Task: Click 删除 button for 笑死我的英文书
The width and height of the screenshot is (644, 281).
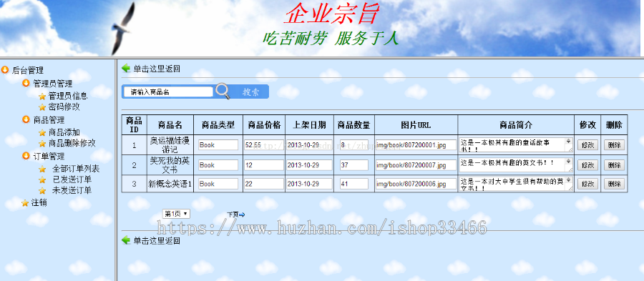Action: tap(614, 165)
